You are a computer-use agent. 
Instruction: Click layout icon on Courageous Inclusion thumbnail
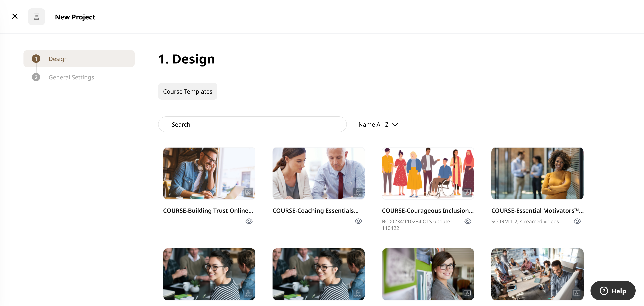pos(467,192)
